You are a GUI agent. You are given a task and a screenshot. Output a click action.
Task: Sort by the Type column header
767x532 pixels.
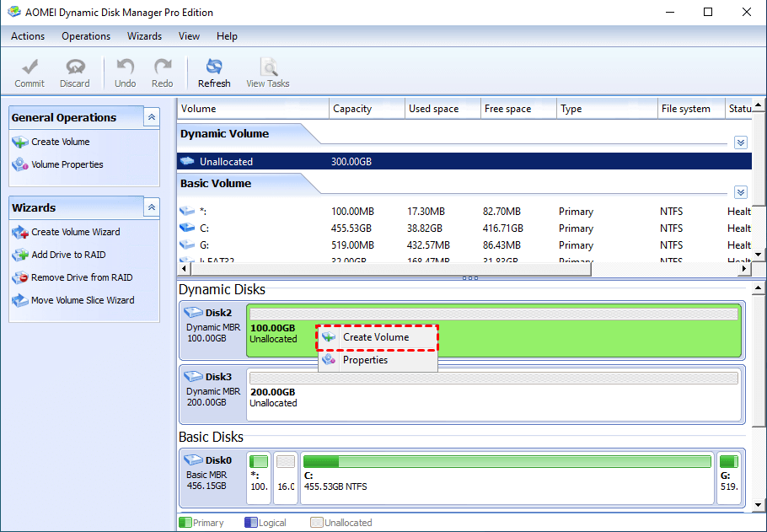[x=607, y=109]
